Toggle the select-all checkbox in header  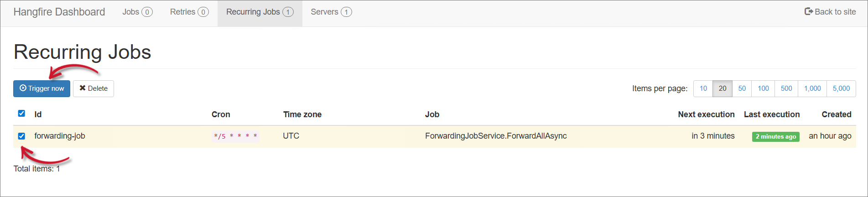point(21,113)
